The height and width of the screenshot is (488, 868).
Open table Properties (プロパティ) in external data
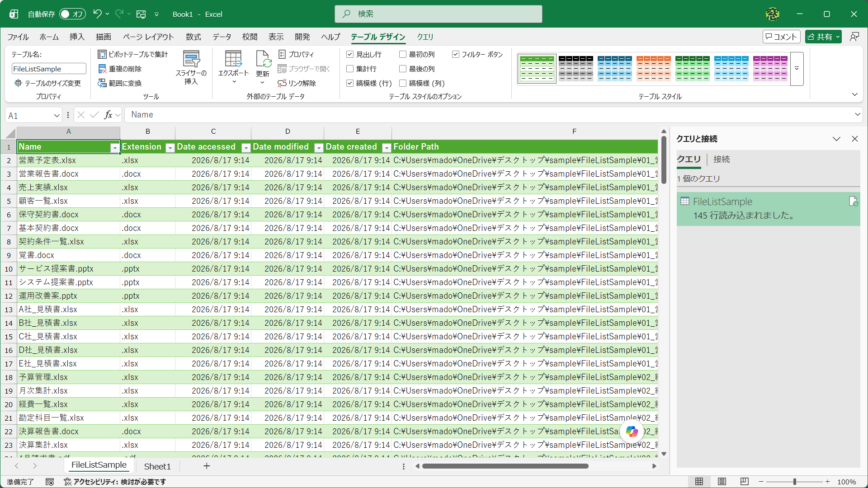coord(296,54)
